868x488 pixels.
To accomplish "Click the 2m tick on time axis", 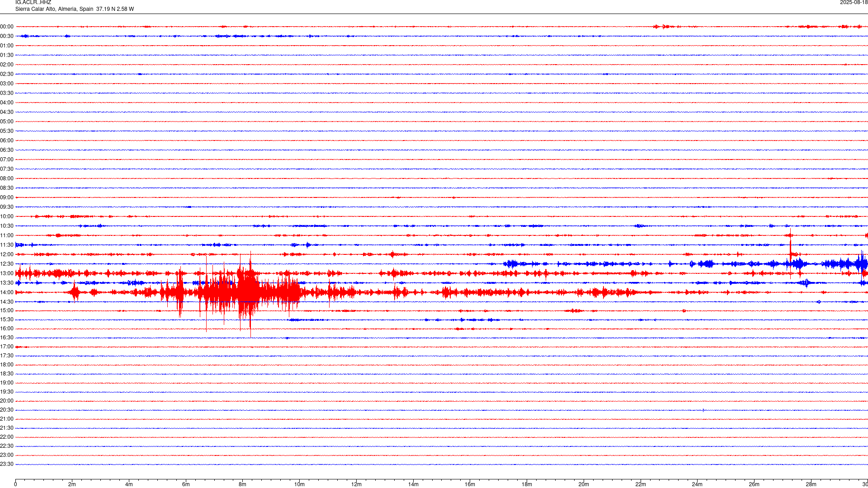I will point(72,484).
